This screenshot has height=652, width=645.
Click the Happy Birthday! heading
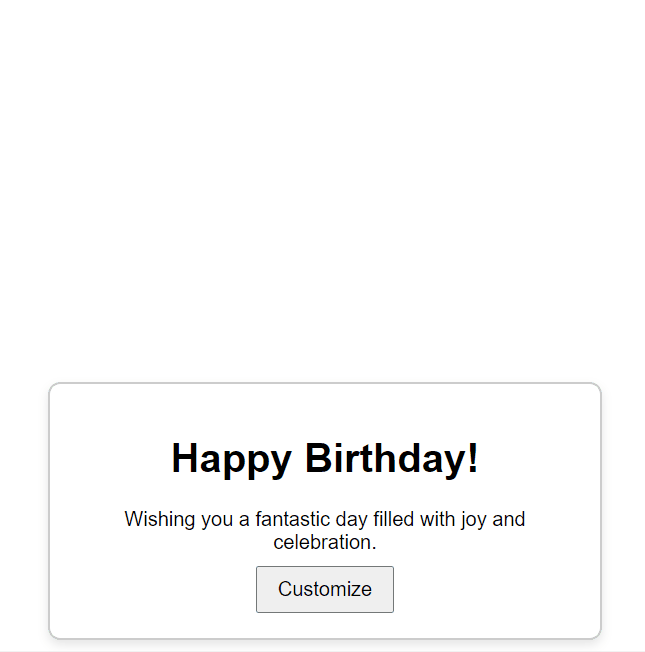[x=325, y=459]
